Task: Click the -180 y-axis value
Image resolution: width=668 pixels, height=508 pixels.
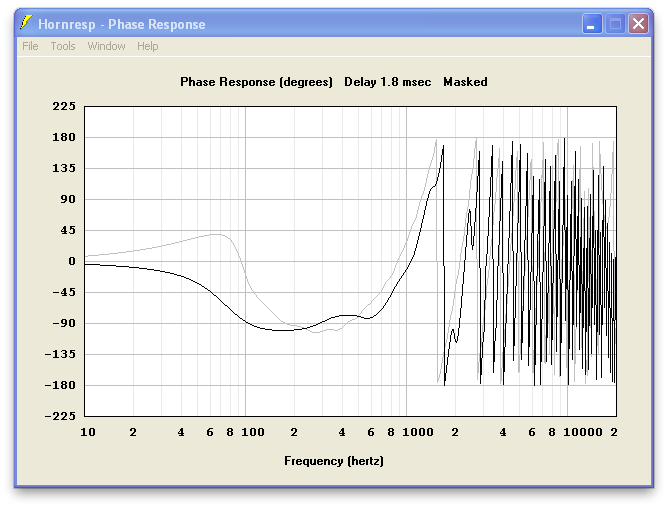Action: point(60,385)
